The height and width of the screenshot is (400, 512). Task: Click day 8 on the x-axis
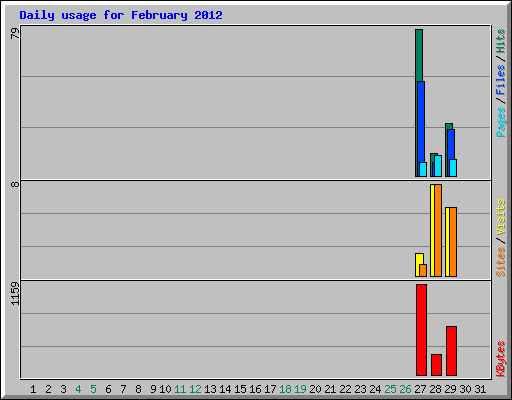[x=138, y=389]
